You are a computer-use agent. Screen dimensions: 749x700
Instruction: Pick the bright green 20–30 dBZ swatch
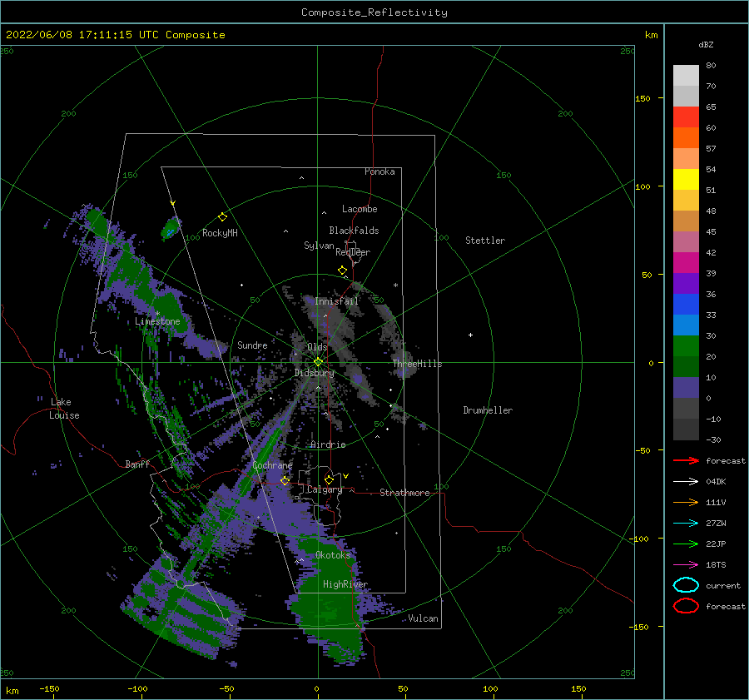686,346
